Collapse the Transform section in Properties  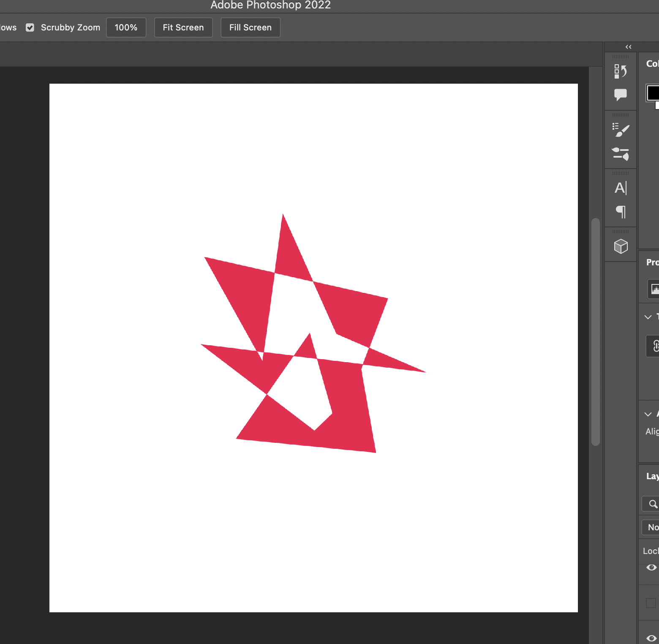pos(648,317)
